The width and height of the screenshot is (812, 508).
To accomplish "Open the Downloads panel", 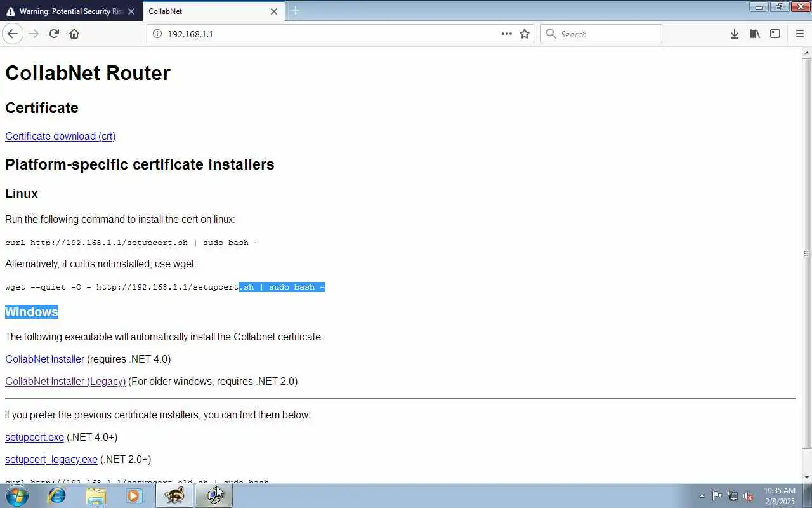I will point(735,34).
